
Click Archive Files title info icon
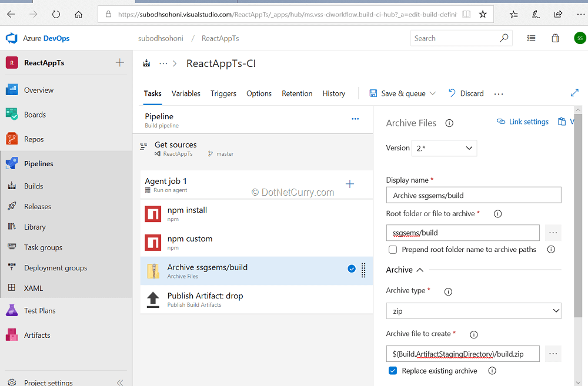click(x=449, y=123)
